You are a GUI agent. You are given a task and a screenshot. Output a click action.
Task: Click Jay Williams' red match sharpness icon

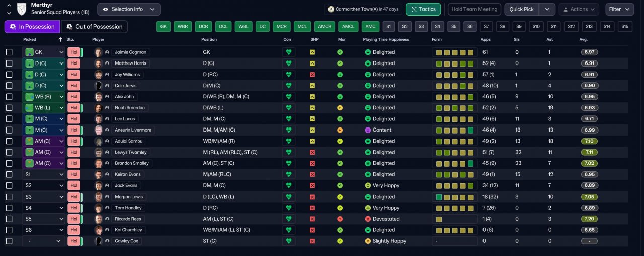coord(312,75)
